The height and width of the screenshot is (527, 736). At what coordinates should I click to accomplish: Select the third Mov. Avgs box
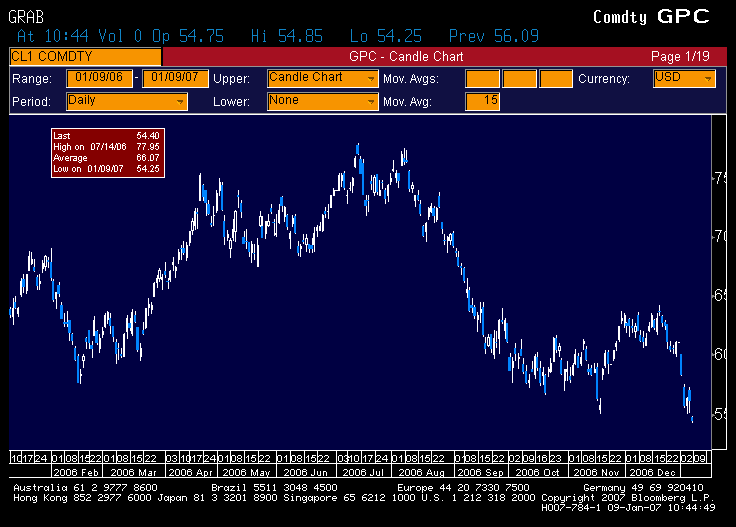click(x=555, y=78)
